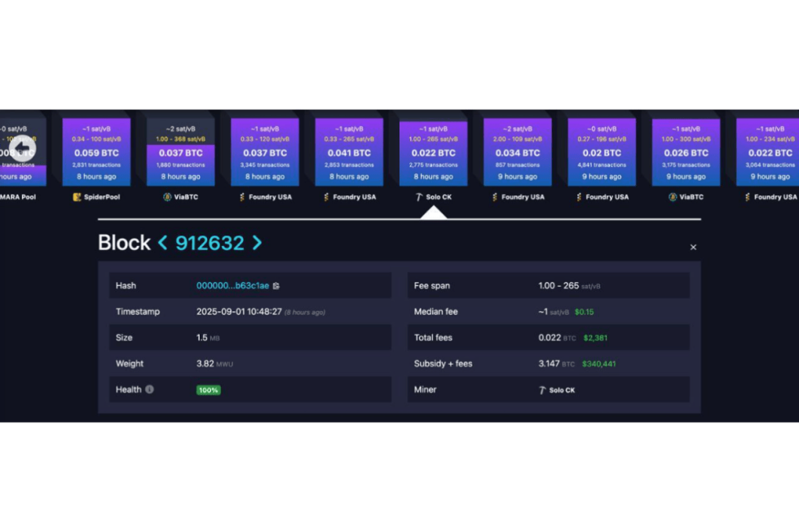Viewport: 799px width, 532px height.
Task: Click the Solo CK pool label under the selected block
Action: pyautogui.click(x=438, y=197)
